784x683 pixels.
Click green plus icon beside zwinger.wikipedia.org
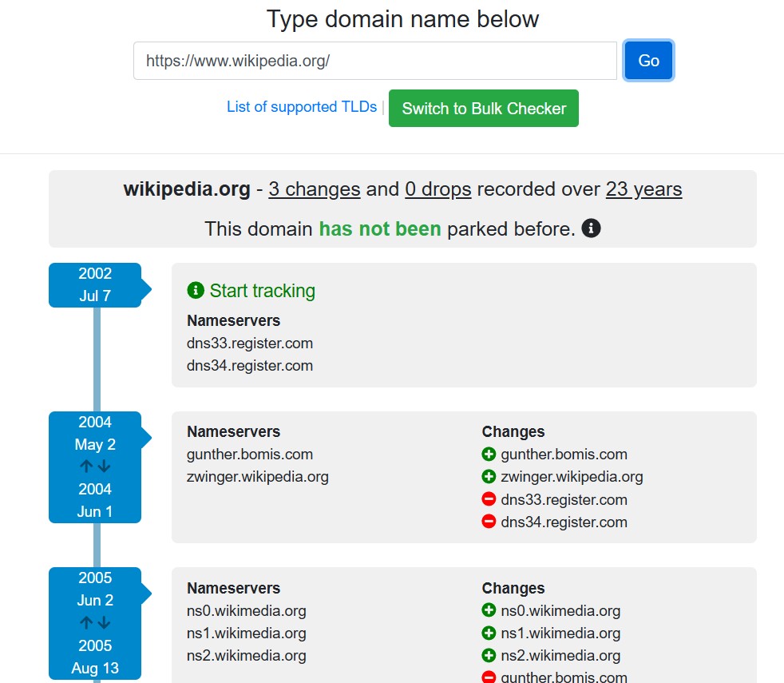489,476
